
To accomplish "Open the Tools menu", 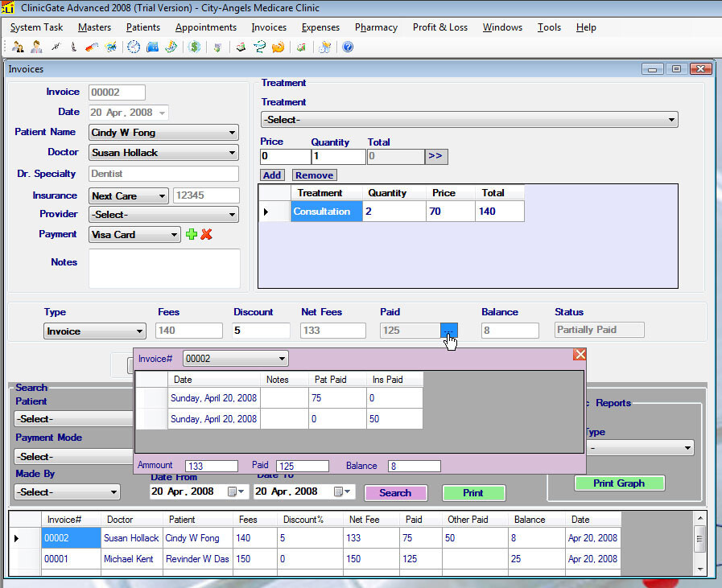I will [x=549, y=27].
